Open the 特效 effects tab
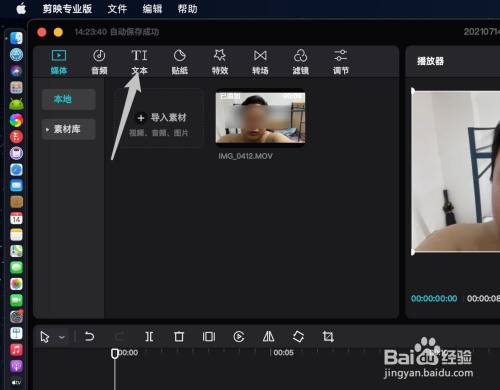 (x=220, y=62)
